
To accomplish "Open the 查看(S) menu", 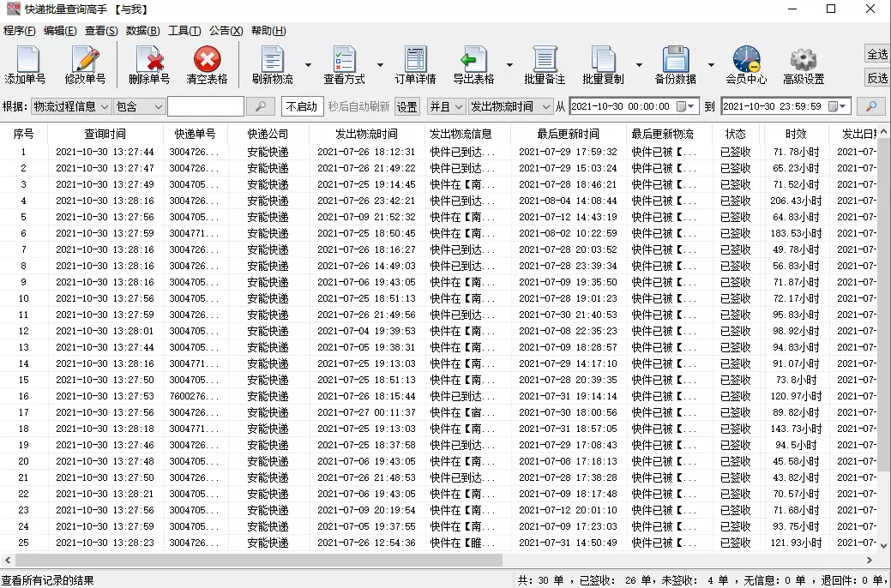I will click(x=101, y=31).
